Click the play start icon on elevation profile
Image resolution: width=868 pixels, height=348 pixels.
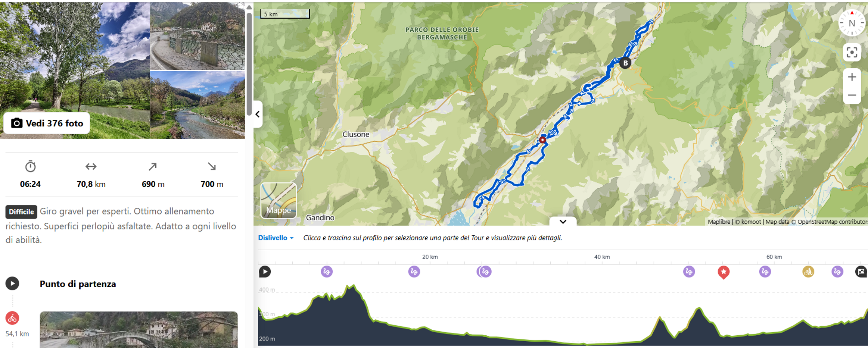point(265,272)
